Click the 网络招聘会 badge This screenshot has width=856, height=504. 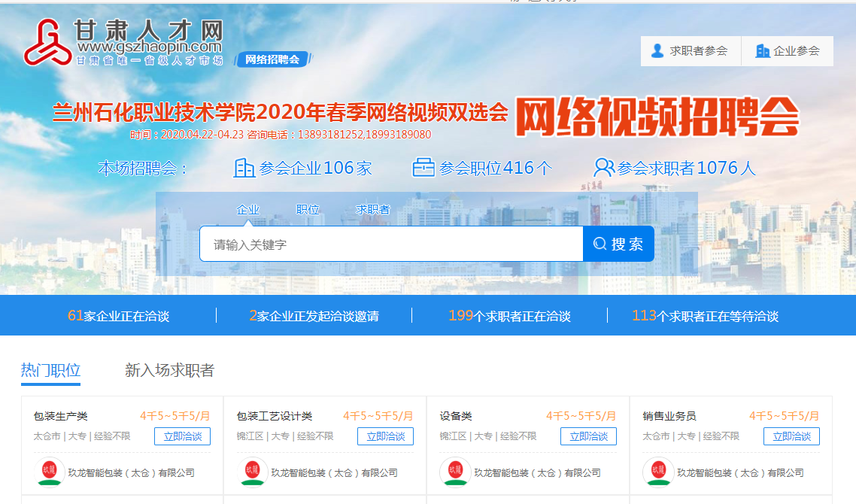coord(272,59)
